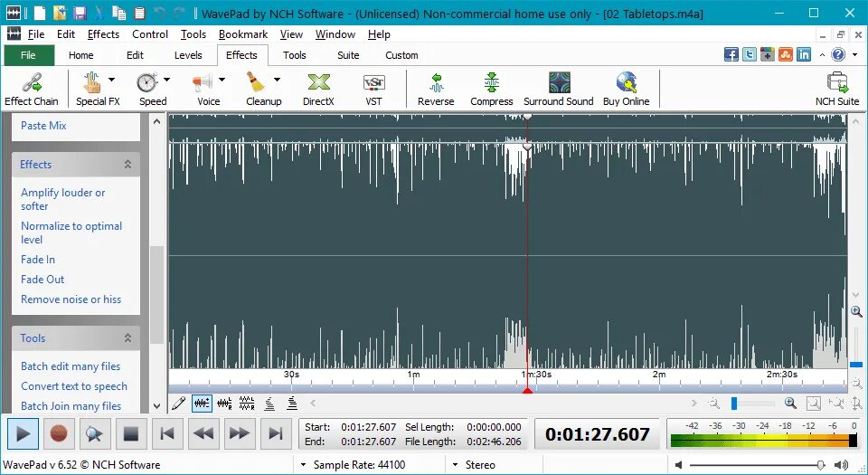The width and height of the screenshot is (868, 475).
Task: Click the red Record button
Action: [x=58, y=433]
